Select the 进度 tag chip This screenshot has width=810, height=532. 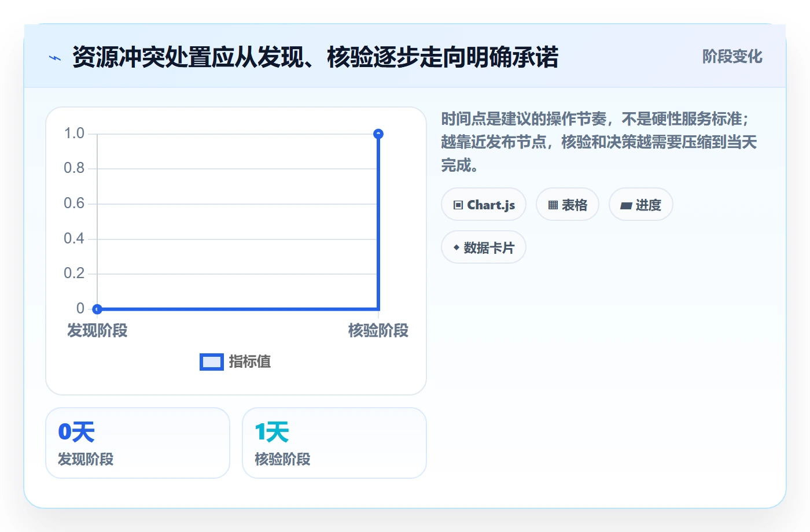(641, 205)
